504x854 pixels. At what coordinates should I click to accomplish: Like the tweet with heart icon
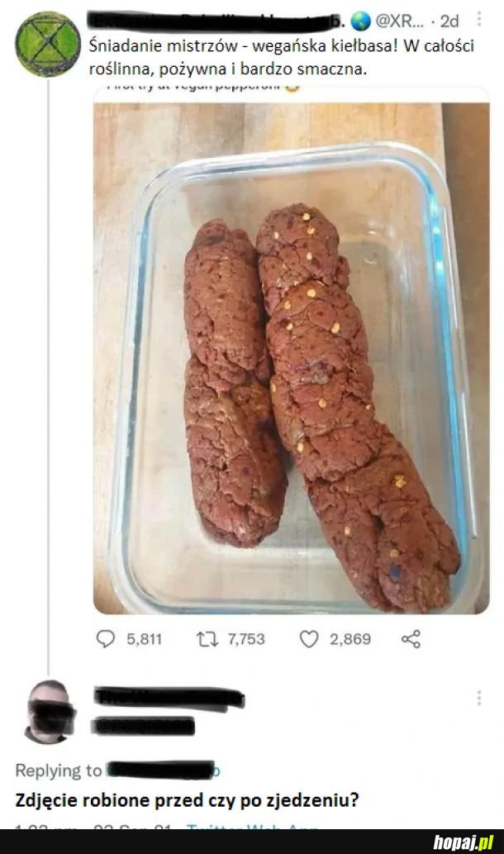coord(309,639)
